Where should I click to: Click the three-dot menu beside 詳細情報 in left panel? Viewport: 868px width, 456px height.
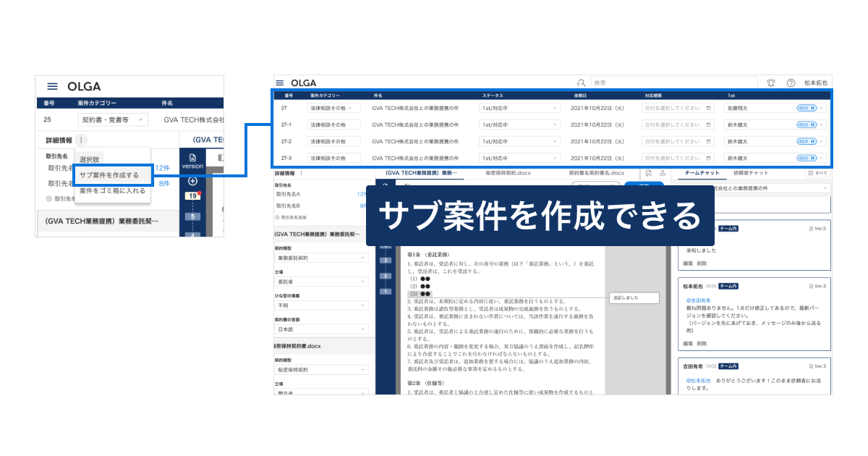tap(81, 140)
